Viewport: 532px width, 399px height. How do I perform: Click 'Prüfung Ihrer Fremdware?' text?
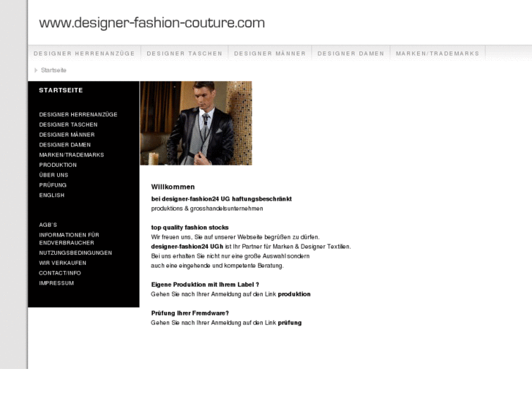click(x=190, y=313)
